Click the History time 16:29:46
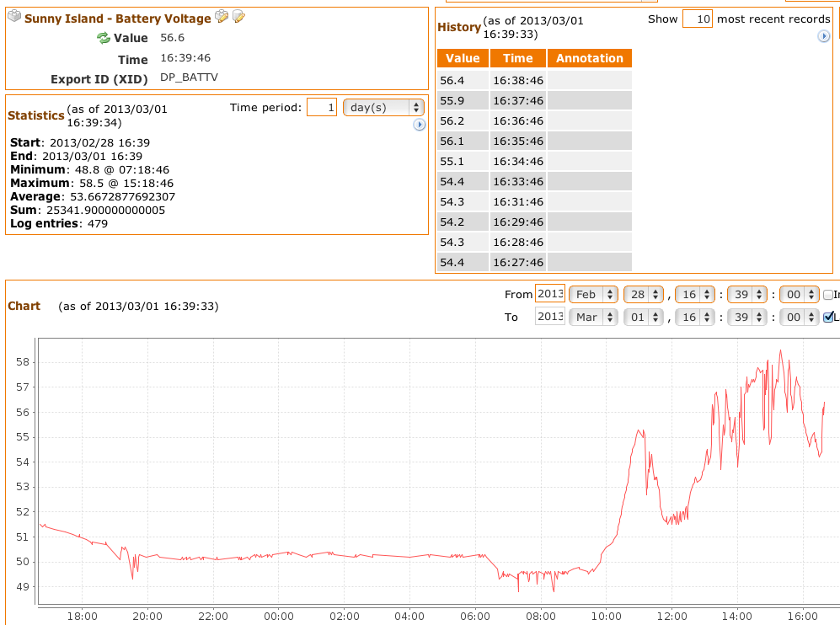 pos(518,222)
